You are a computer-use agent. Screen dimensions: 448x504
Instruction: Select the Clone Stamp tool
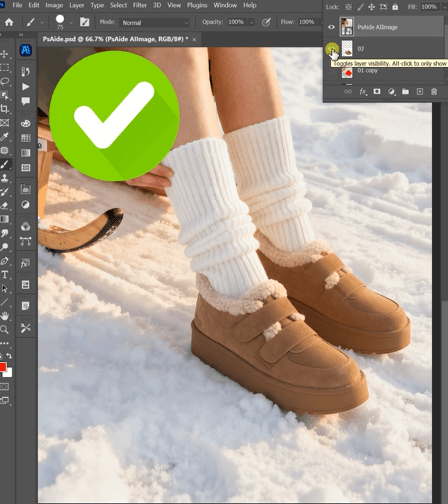click(4, 178)
